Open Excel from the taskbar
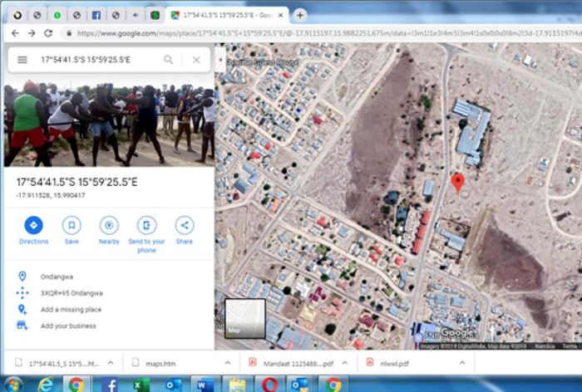 coord(141,384)
